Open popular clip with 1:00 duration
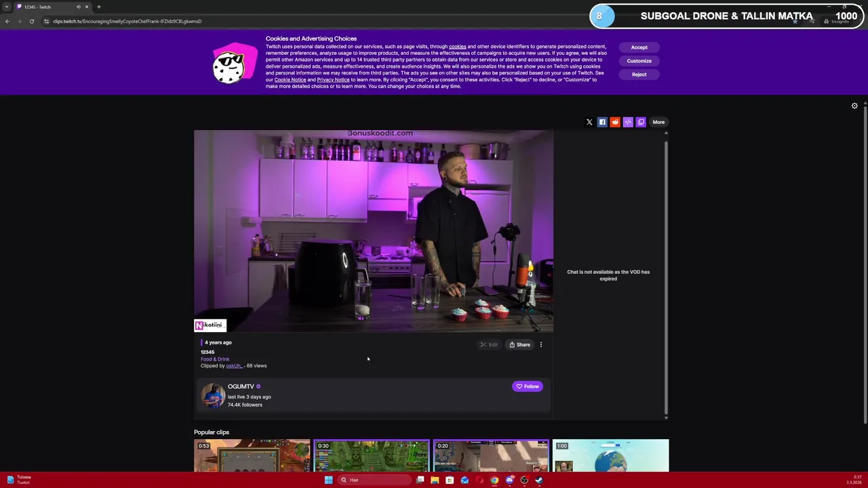This screenshot has height=488, width=868. [x=610, y=455]
